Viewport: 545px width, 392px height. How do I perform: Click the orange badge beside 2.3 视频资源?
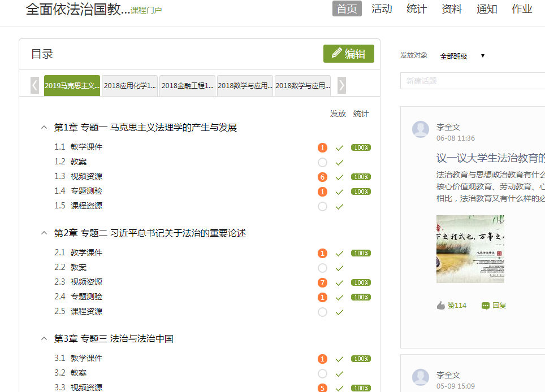pyautogui.click(x=322, y=282)
